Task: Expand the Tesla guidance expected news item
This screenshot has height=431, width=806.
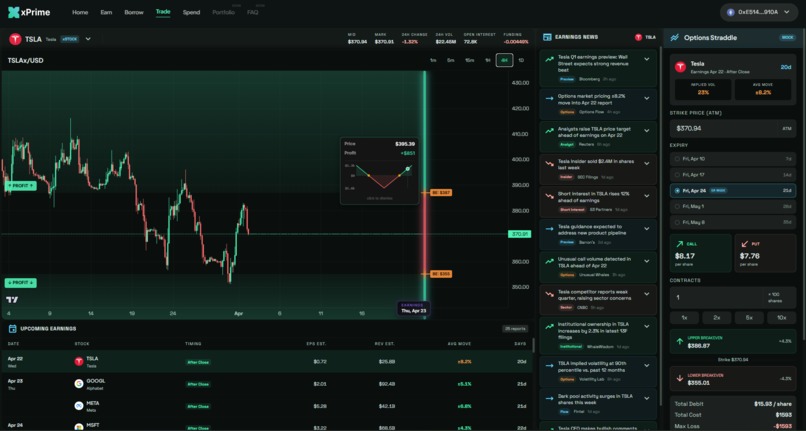Action: (647, 229)
